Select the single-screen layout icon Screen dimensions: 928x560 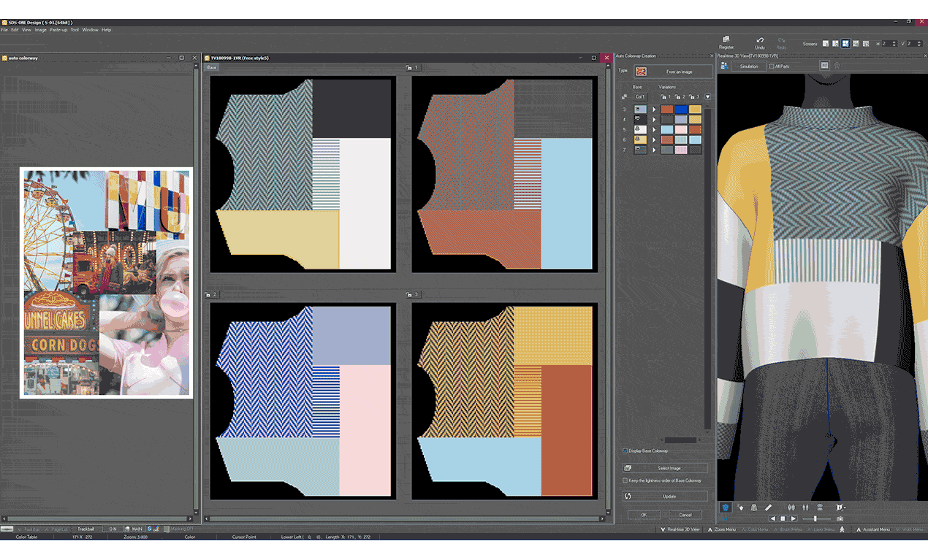tap(826, 44)
